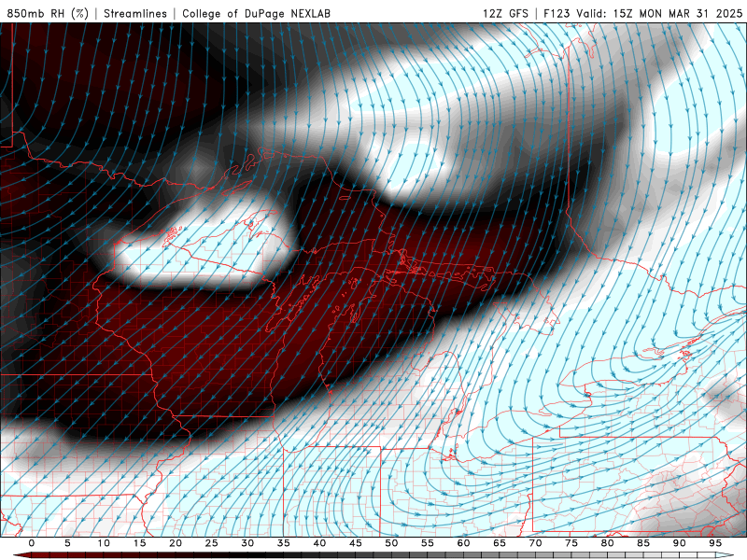
Task: Pick the "15" scale label
Action: coord(139,543)
